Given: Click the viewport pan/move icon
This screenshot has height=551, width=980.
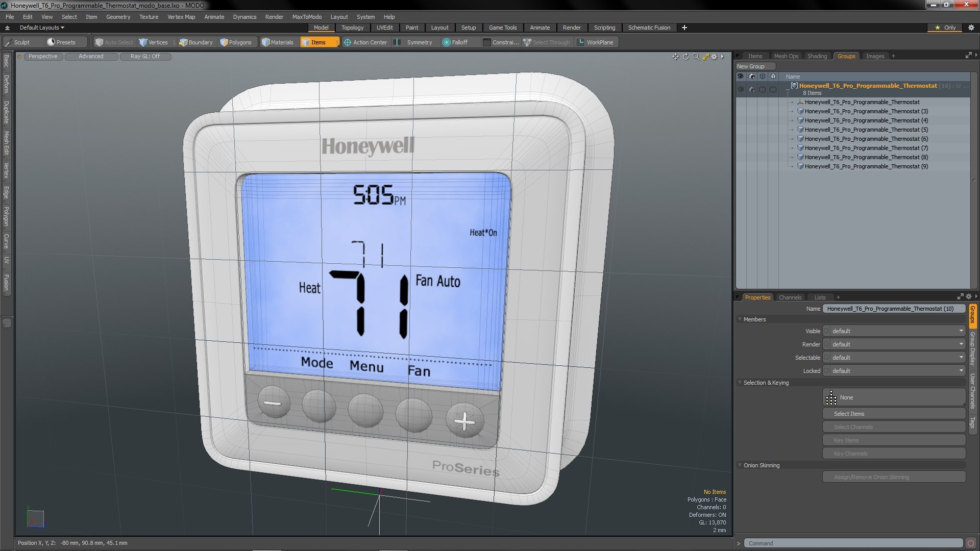Looking at the screenshot, I should (x=675, y=57).
